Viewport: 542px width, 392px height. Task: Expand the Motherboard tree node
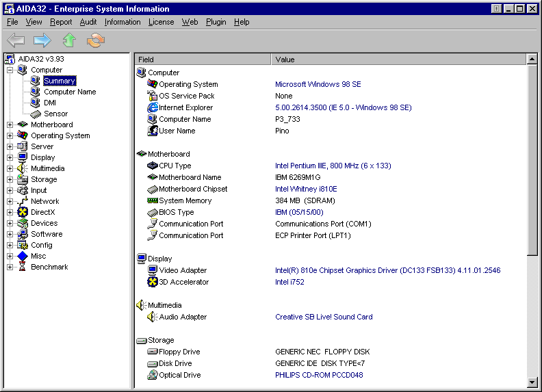tap(10, 125)
